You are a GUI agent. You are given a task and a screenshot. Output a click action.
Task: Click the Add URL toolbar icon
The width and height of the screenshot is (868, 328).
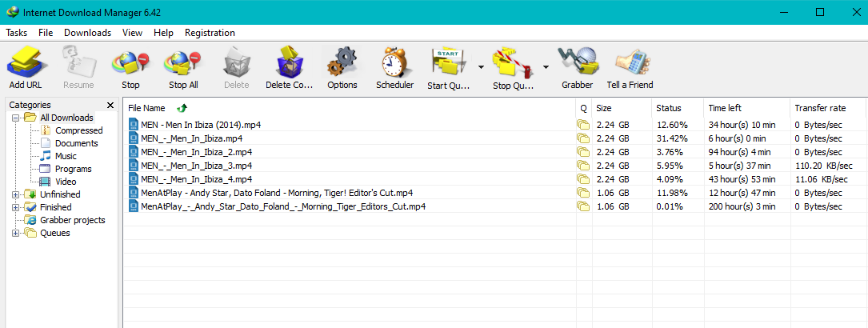(26, 61)
